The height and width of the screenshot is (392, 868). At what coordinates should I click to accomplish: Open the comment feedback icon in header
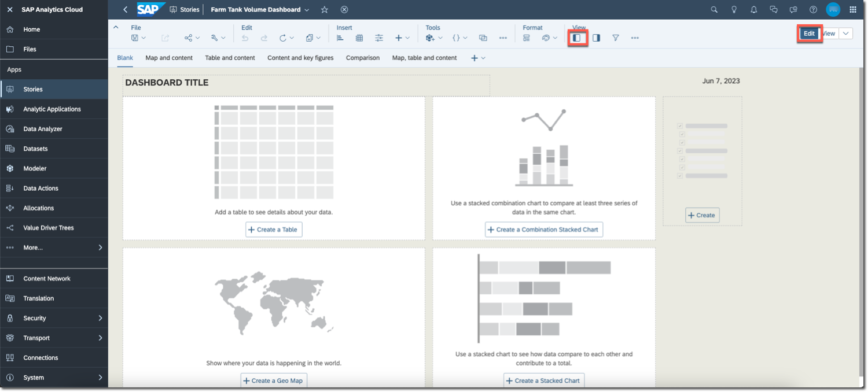[793, 10]
